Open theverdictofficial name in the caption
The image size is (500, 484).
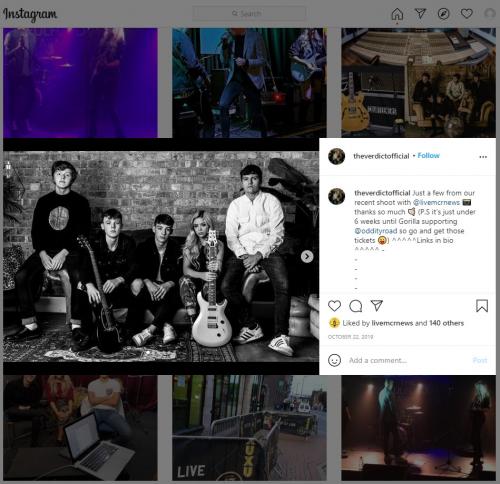click(x=382, y=193)
